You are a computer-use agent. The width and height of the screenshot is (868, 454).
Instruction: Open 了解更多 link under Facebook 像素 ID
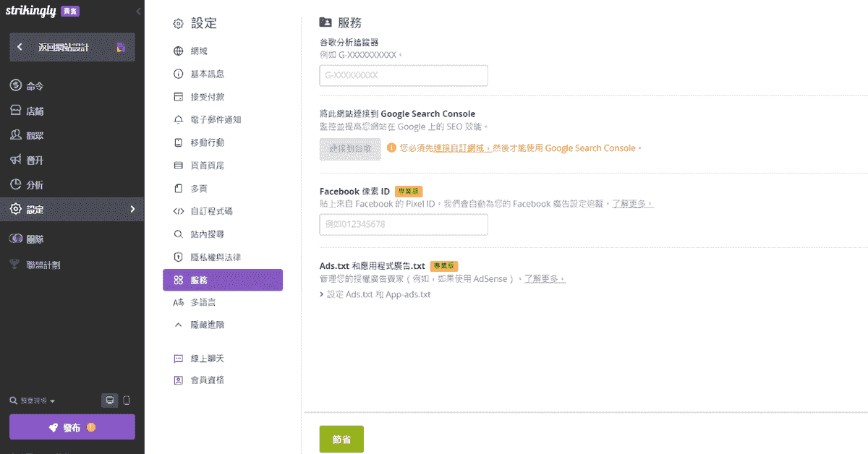click(632, 205)
